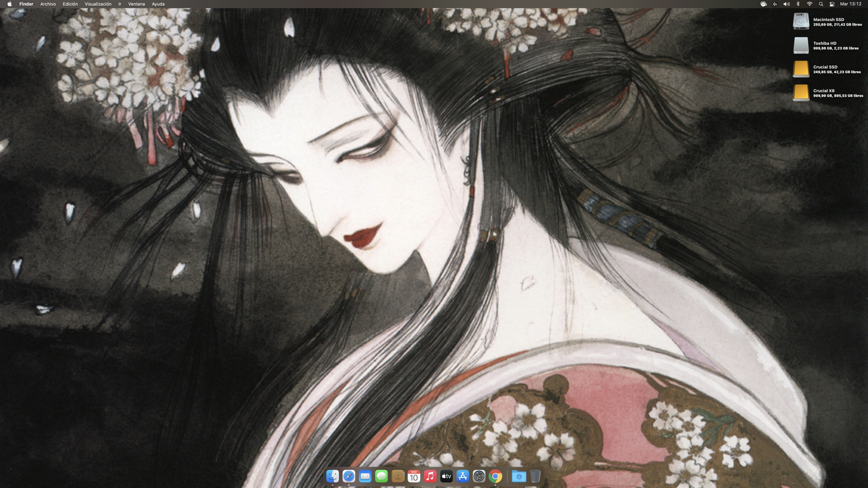This screenshot has width=868, height=488.
Task: Open the Ir menu
Action: [x=120, y=4]
